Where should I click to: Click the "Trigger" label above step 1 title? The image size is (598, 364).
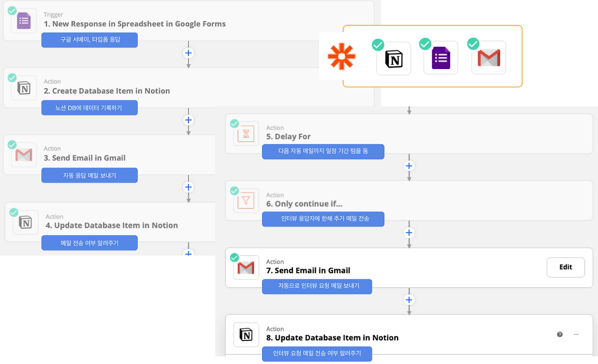coord(53,14)
